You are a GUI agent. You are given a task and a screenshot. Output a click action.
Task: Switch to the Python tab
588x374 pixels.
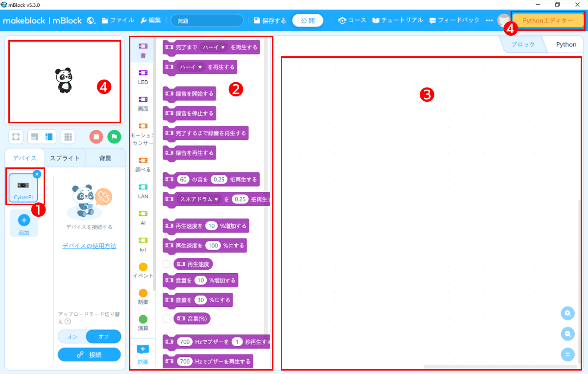pyautogui.click(x=566, y=44)
